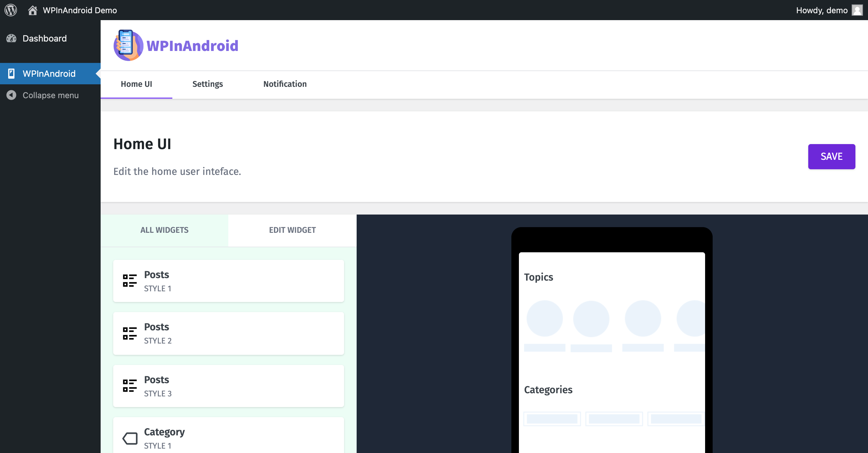Click the WPInAndroid phone sidebar icon
Image resolution: width=868 pixels, height=453 pixels.
pyautogui.click(x=11, y=74)
